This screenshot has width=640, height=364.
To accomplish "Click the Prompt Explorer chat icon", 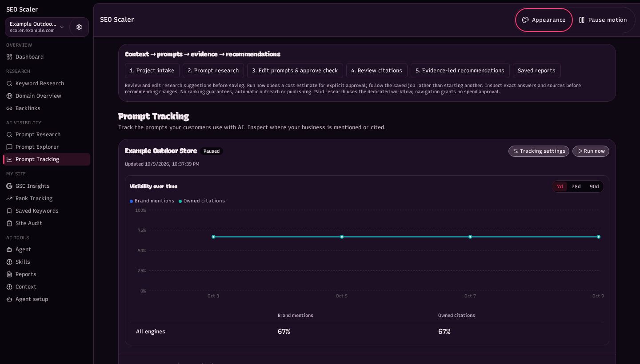I will coord(9,147).
